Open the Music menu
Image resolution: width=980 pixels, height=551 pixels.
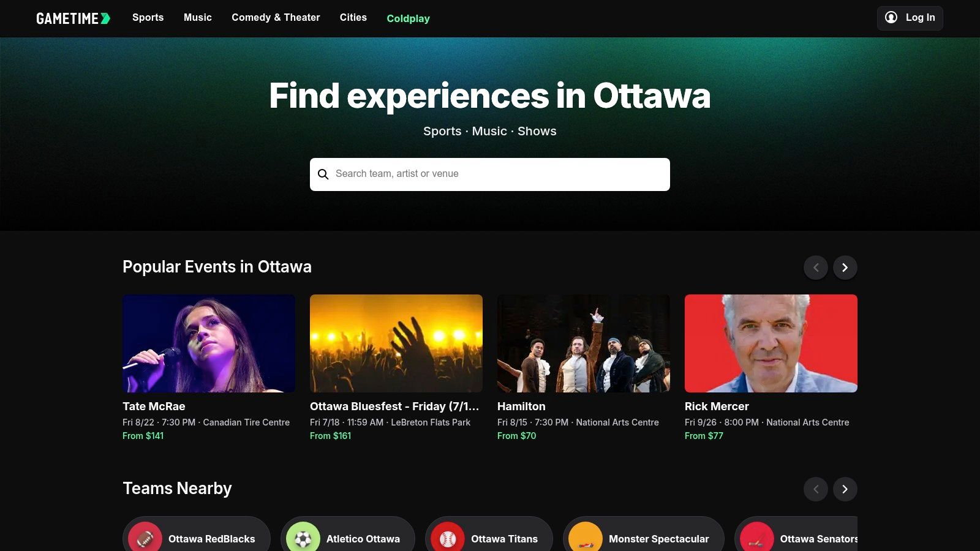[x=198, y=18]
